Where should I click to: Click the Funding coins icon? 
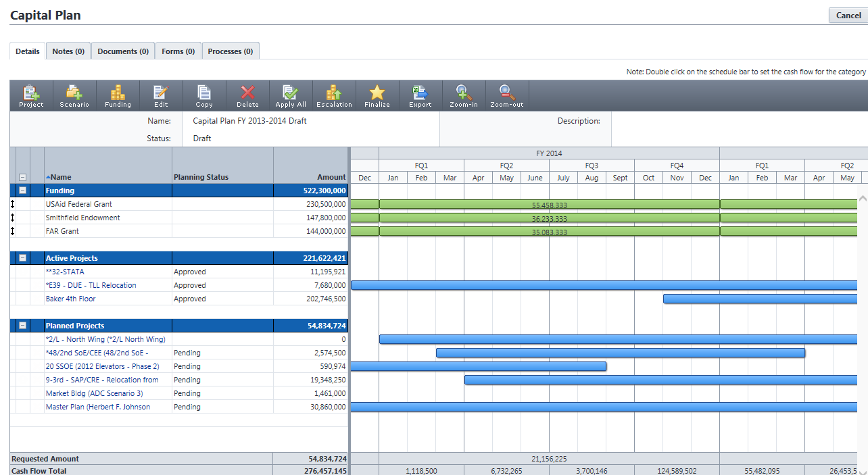click(x=118, y=96)
